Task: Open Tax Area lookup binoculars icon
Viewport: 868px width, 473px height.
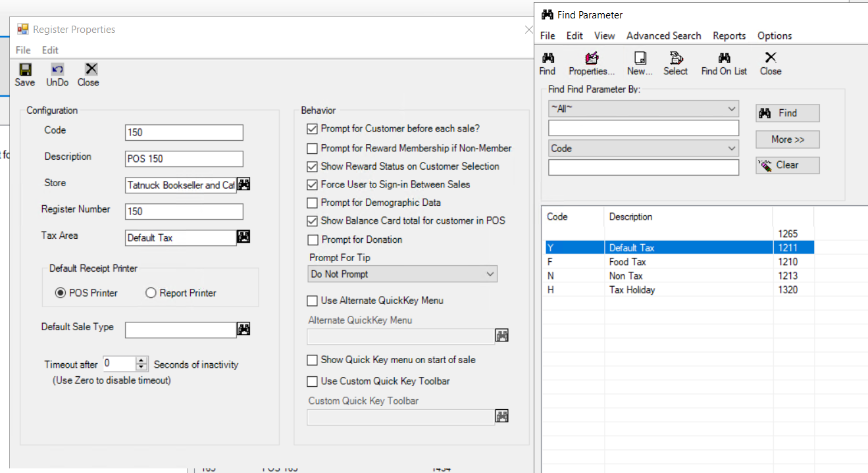Action: 243,237
